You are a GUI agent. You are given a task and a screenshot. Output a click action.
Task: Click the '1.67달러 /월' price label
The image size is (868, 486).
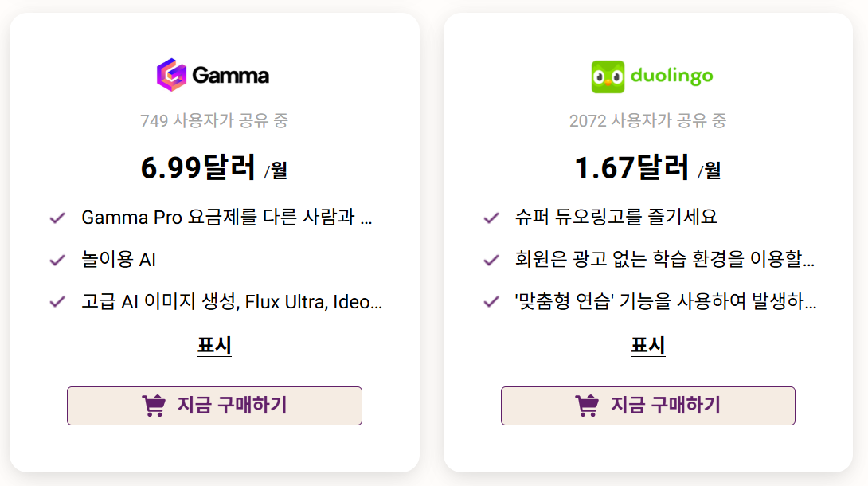(647, 167)
